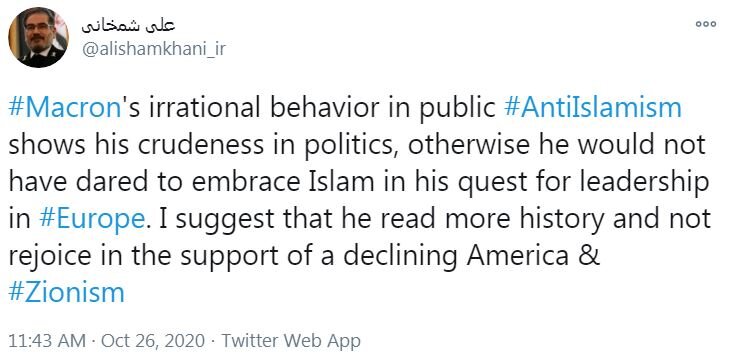Click the Oct 26, 2020 date
The width and height of the screenshot is (736, 362).
tap(153, 340)
